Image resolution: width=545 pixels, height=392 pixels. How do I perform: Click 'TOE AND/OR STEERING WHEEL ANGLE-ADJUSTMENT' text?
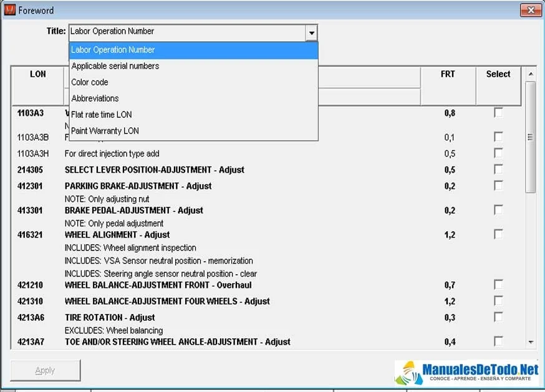tap(162, 342)
